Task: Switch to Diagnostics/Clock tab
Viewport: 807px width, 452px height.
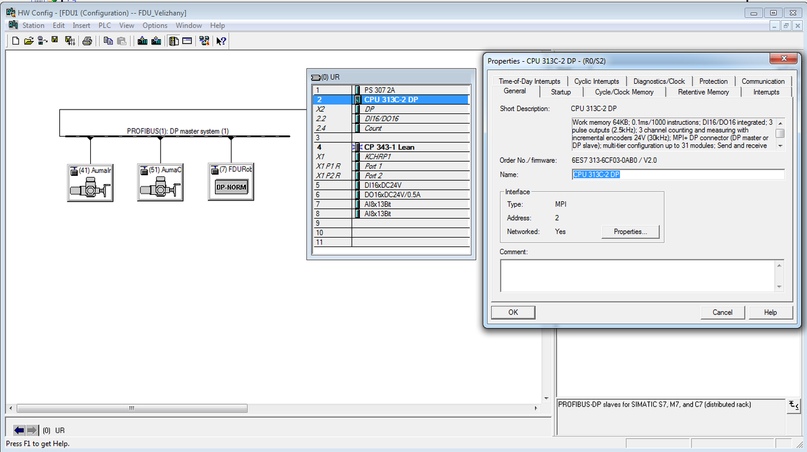Action: pyautogui.click(x=659, y=81)
